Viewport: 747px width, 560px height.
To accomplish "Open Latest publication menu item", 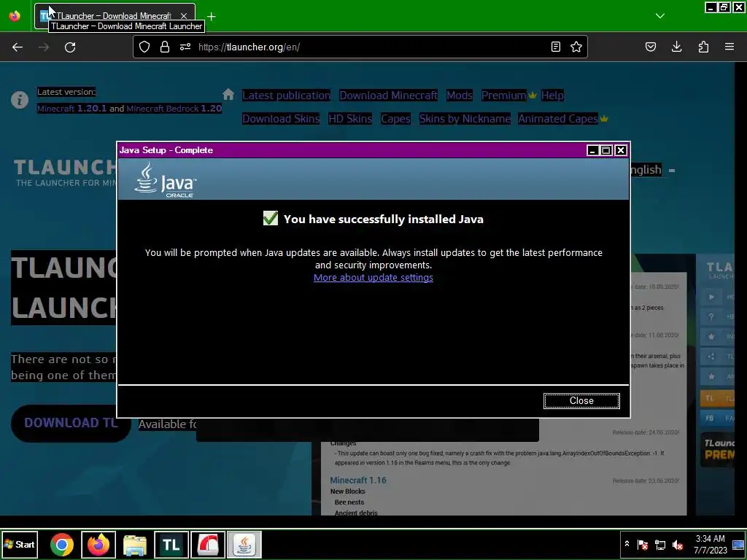I will point(286,96).
